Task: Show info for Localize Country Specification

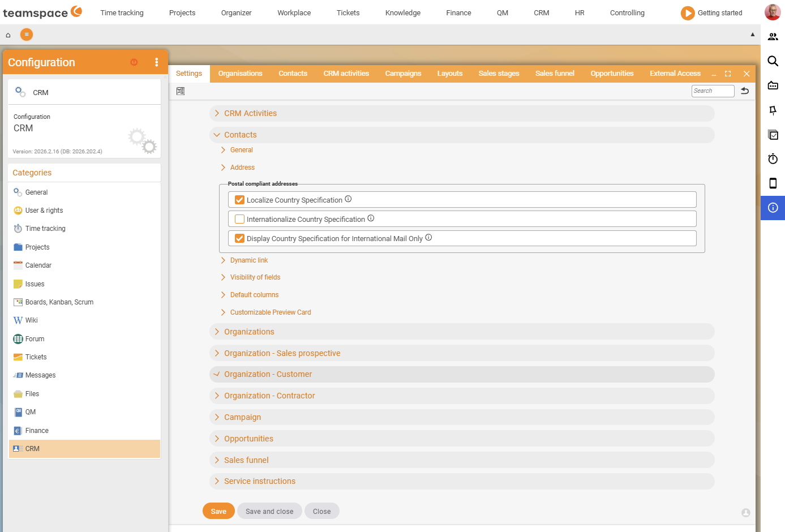Action: point(348,199)
